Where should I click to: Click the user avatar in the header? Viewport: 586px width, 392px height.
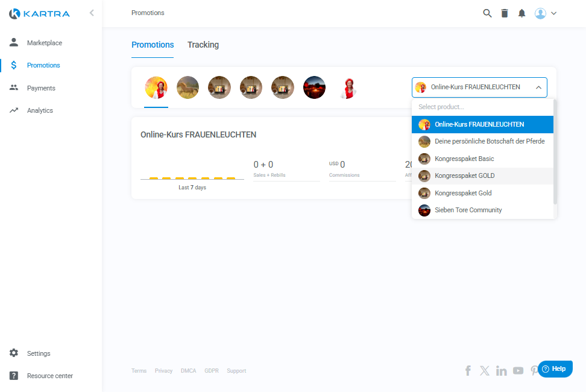click(540, 13)
